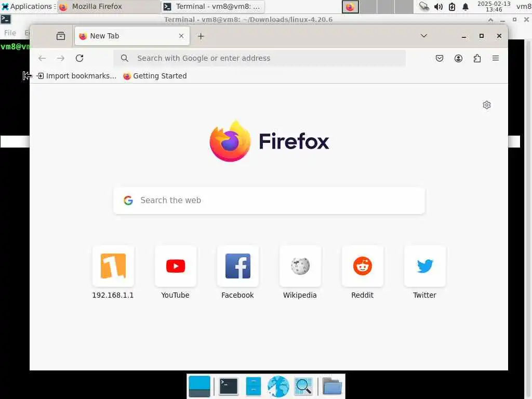Open the notifications bell icon
The height and width of the screenshot is (399, 532).
[x=465, y=7]
